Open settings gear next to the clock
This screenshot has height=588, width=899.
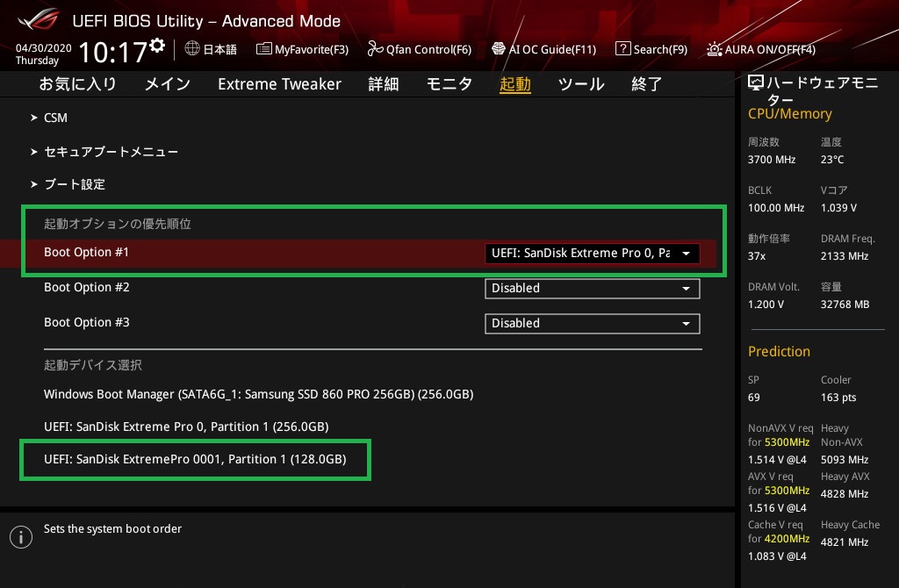coord(157,46)
